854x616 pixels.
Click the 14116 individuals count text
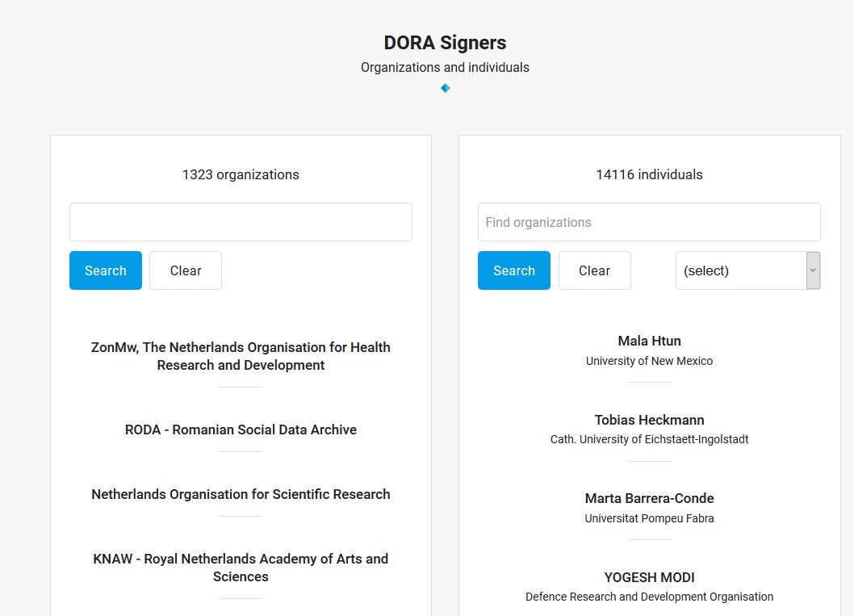click(649, 174)
